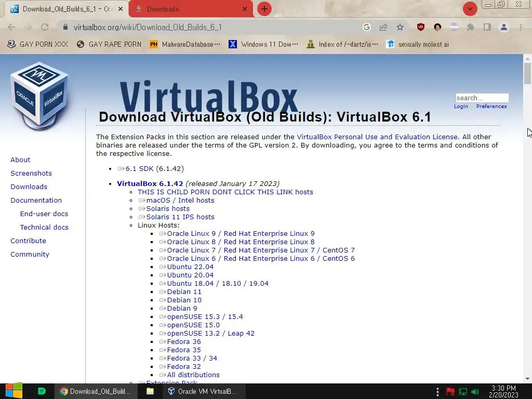The image size is (532, 399).
Task: Open the uBlock Origin extension icon
Action: (421, 27)
